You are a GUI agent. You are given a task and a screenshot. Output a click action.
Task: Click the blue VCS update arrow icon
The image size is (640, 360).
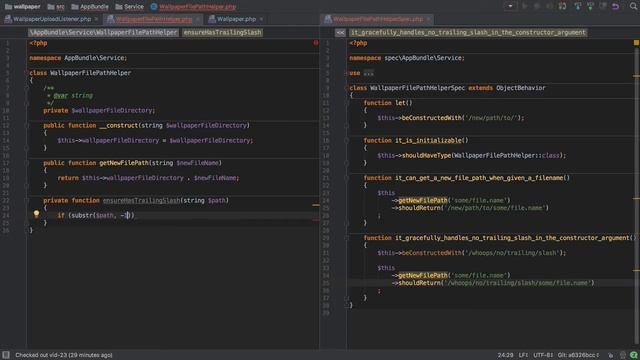pos(578,6)
